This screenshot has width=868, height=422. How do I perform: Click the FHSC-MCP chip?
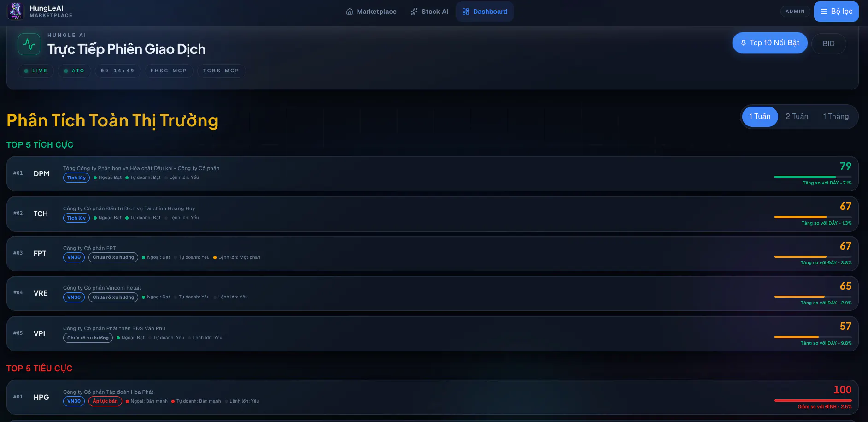coord(169,71)
